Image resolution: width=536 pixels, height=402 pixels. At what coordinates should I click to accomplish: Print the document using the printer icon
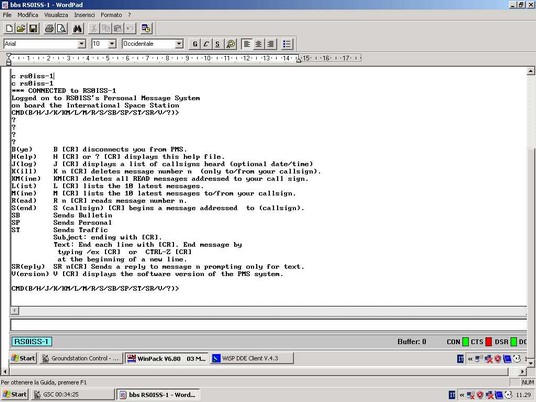(50, 28)
